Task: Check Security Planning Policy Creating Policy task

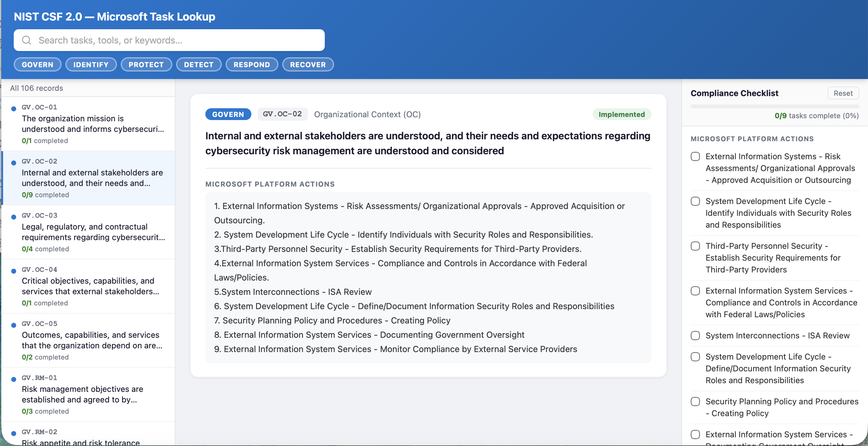Action: coord(695,402)
